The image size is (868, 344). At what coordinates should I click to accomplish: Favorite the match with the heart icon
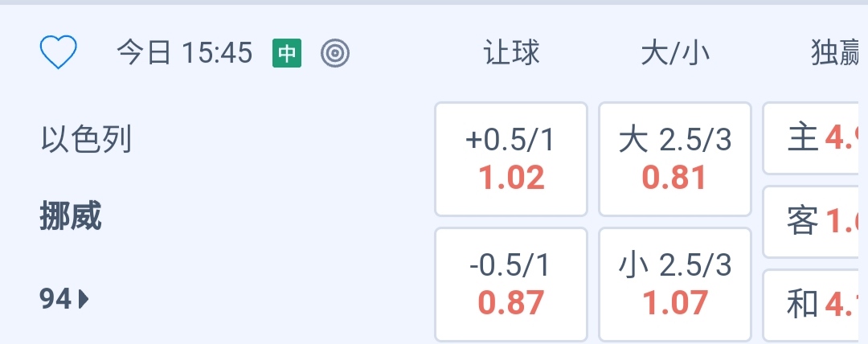58,54
